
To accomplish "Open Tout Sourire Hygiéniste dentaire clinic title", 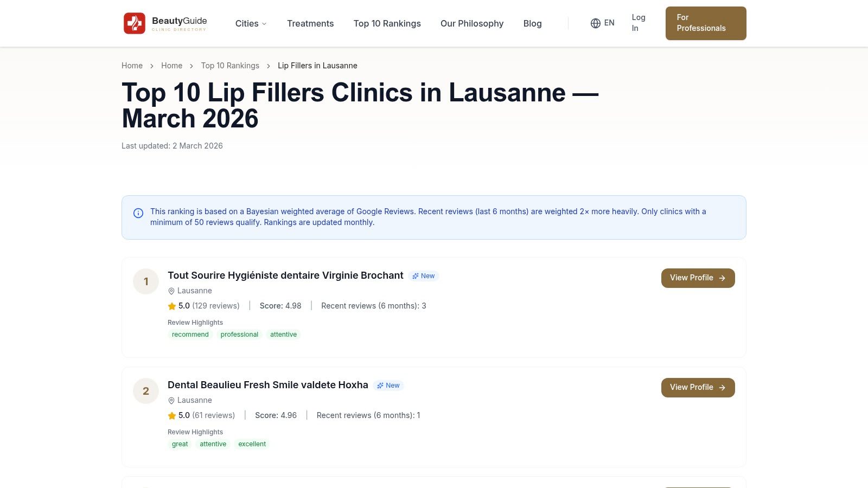I will 285,275.
